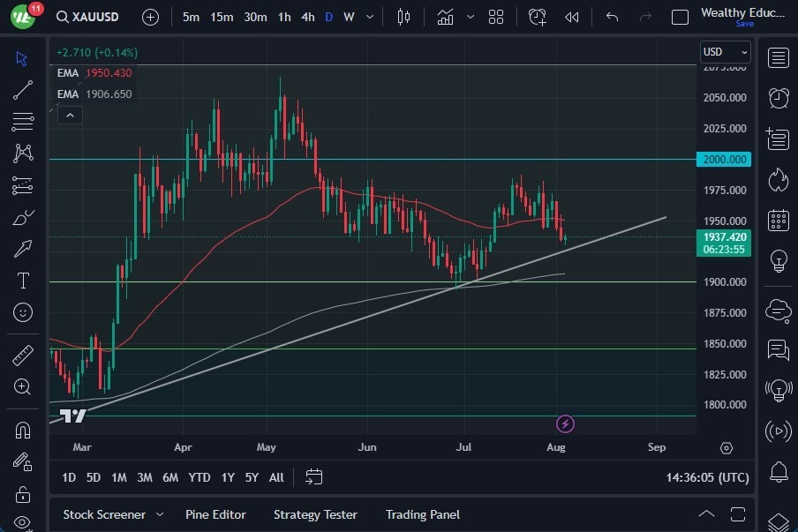Select the text annotation tool
The image size is (798, 532).
(23, 281)
